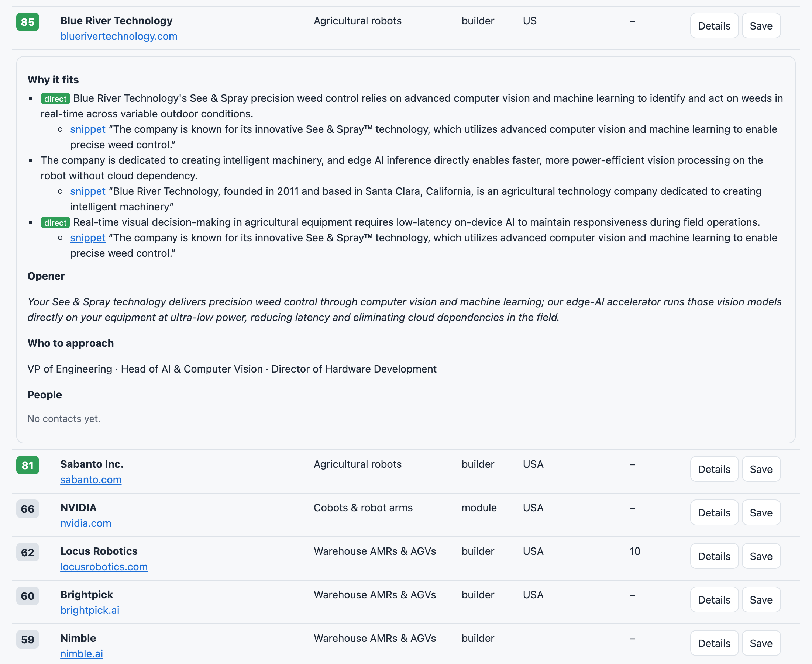This screenshot has width=812, height=664.
Task: Visit brightpick.ai link
Action: tap(90, 611)
